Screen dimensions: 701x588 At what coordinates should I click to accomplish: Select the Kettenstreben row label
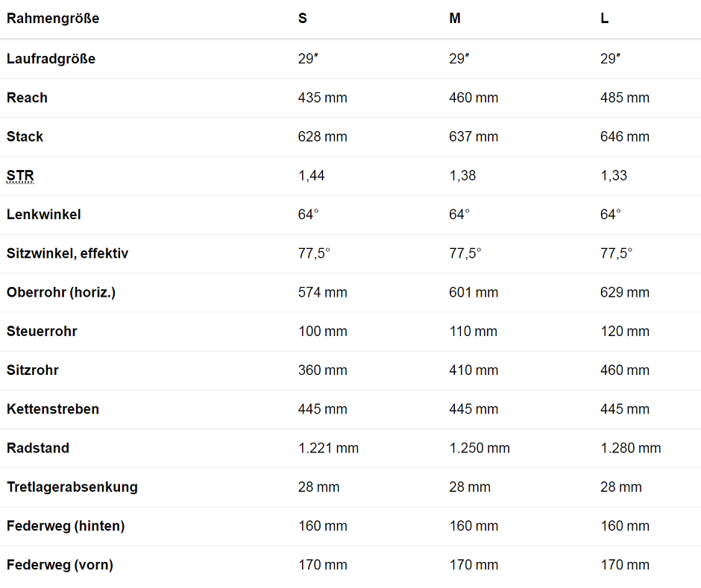[53, 409]
